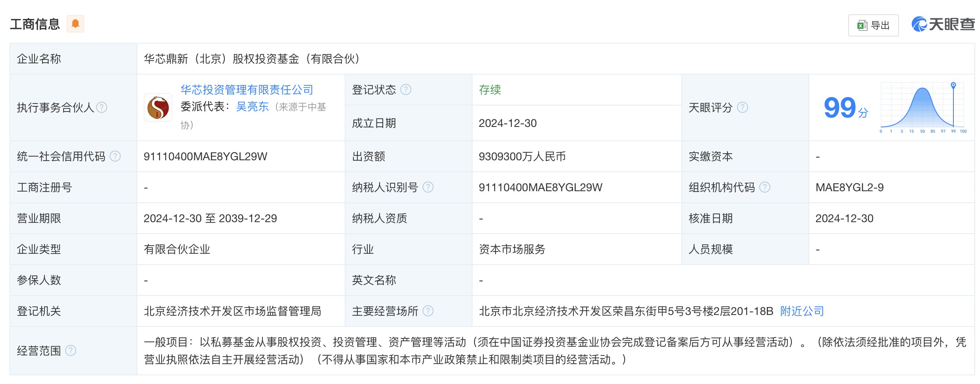Click the help icon beside 组织机构代码
The image size is (980, 384).
pos(765,187)
